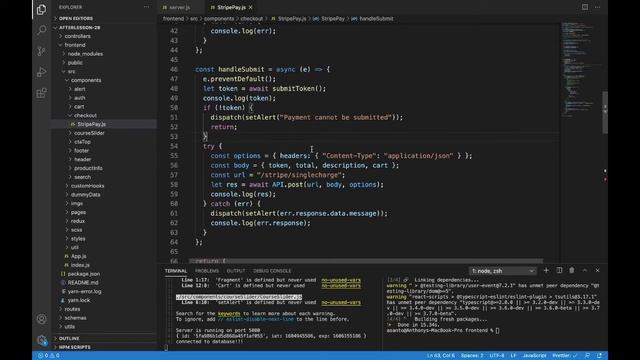Open the Source Control view

[x=41, y=51]
